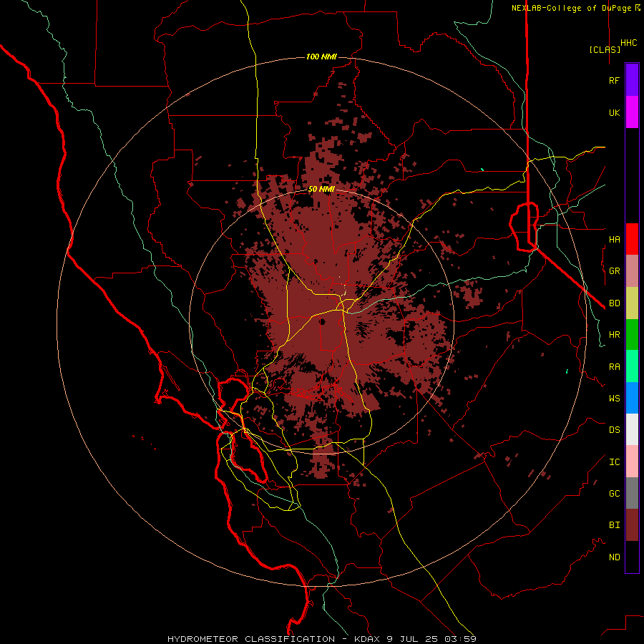This screenshot has width=644, height=644.
Task: Click the RA light-green legend swatch
Action: tap(632, 366)
